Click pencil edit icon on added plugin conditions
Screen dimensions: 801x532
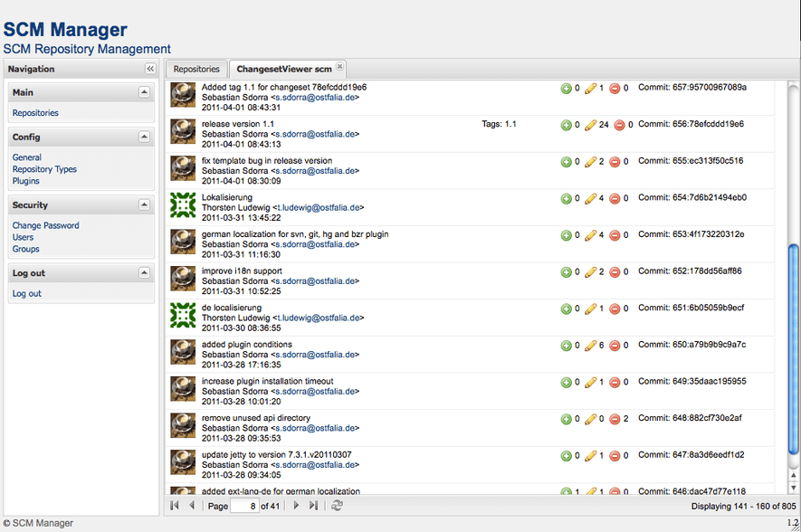coord(589,345)
